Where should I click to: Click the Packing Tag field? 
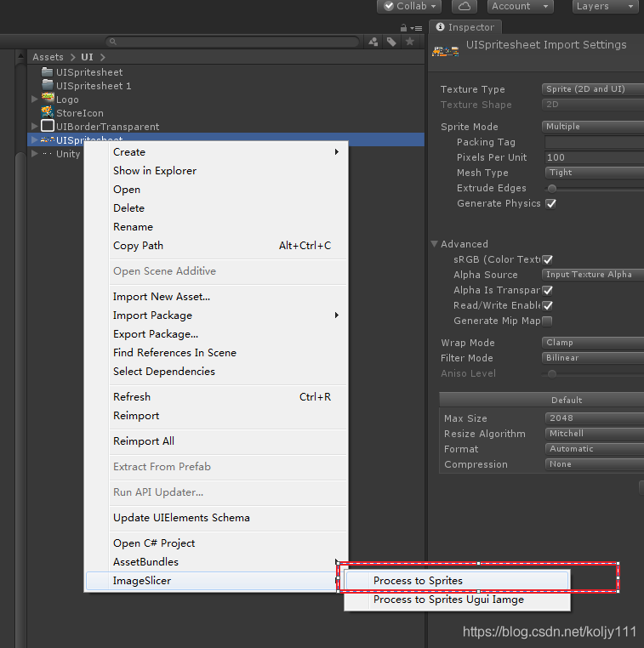pos(595,142)
